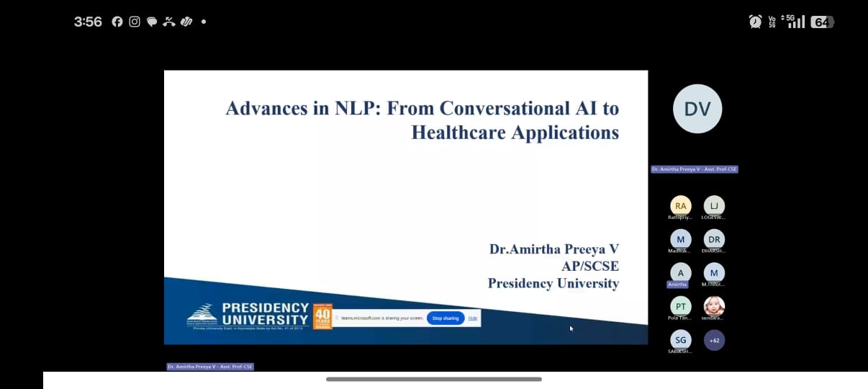Tap the battery level indicator
Viewport: 868px width, 389px height.
[822, 22]
